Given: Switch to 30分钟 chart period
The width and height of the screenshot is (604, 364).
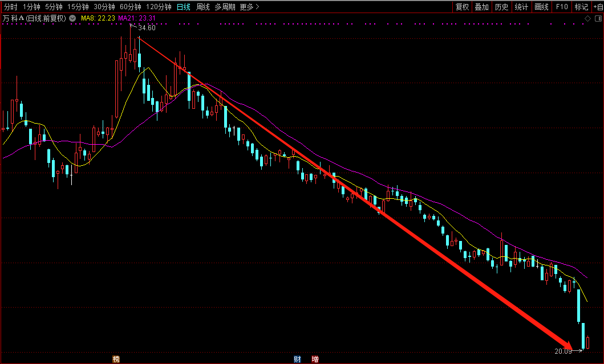Looking at the screenshot, I should click(x=104, y=7).
